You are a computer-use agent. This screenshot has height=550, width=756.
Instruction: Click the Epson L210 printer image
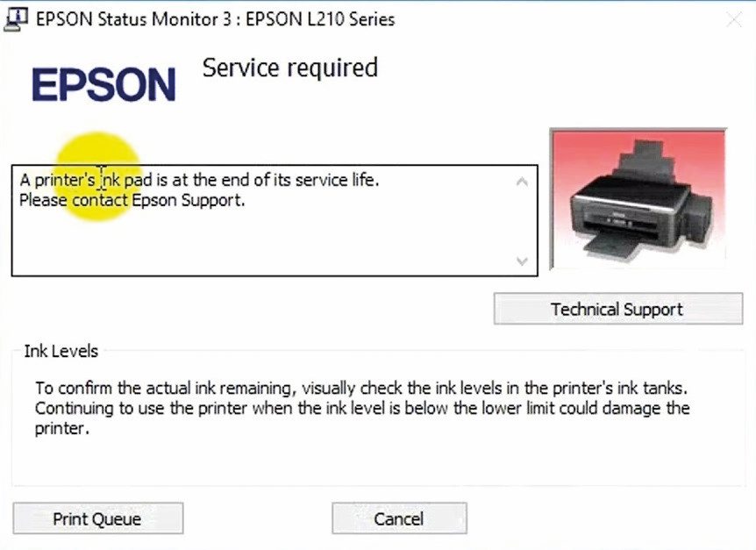pos(638,198)
